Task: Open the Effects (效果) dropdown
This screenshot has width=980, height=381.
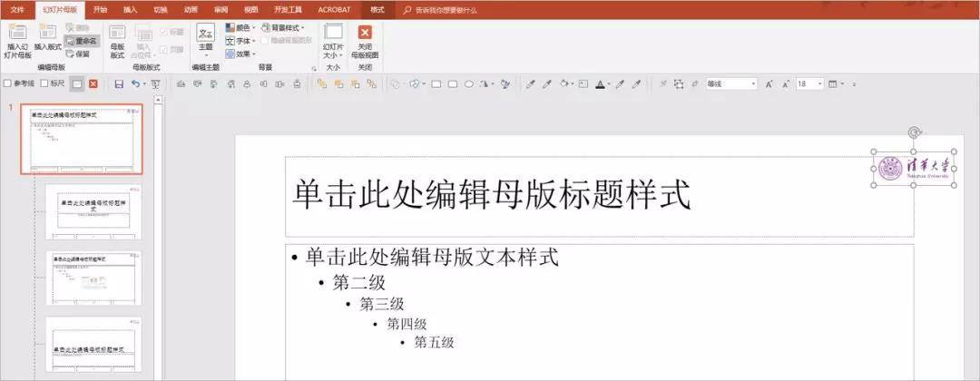Action: 240,54
